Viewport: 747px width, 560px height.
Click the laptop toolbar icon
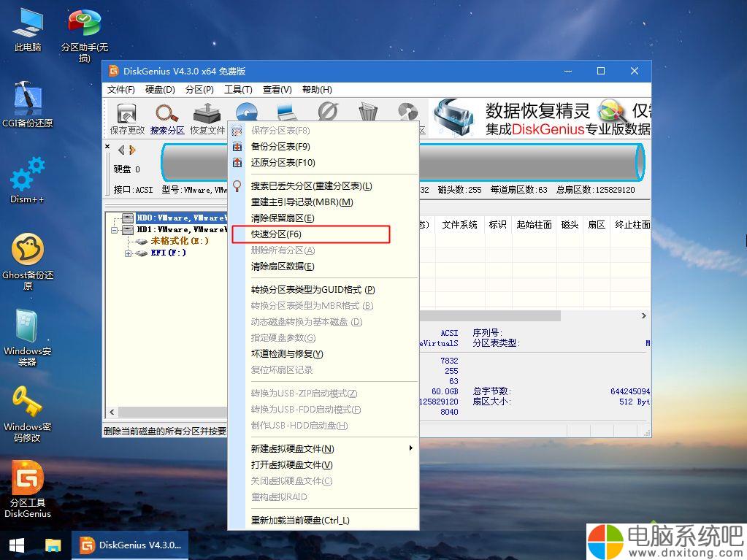(x=287, y=112)
